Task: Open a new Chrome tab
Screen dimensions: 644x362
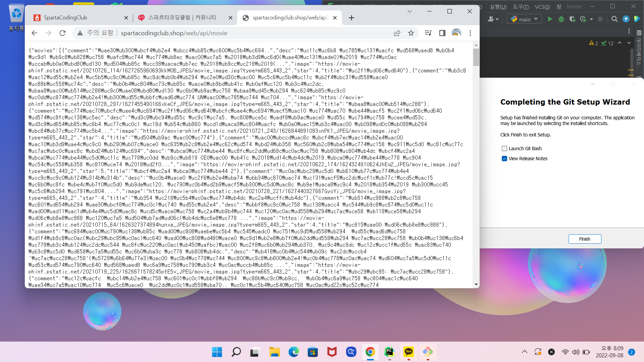Action: (x=352, y=18)
